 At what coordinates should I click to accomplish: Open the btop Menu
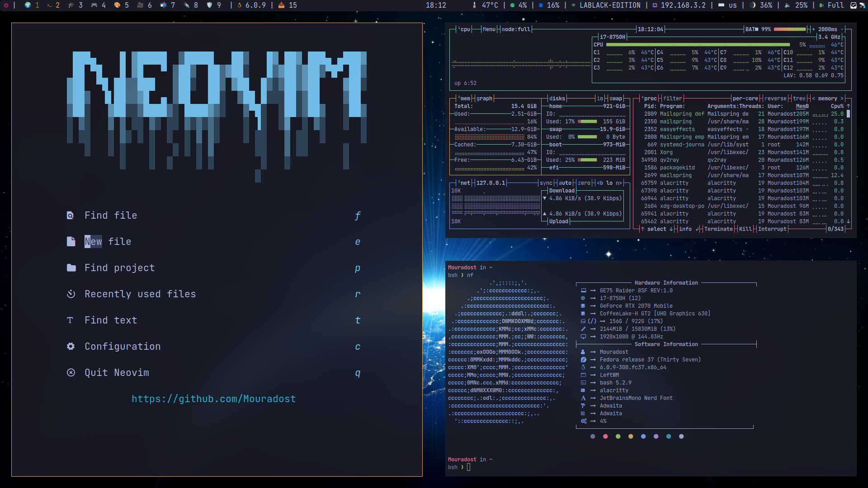(489, 29)
